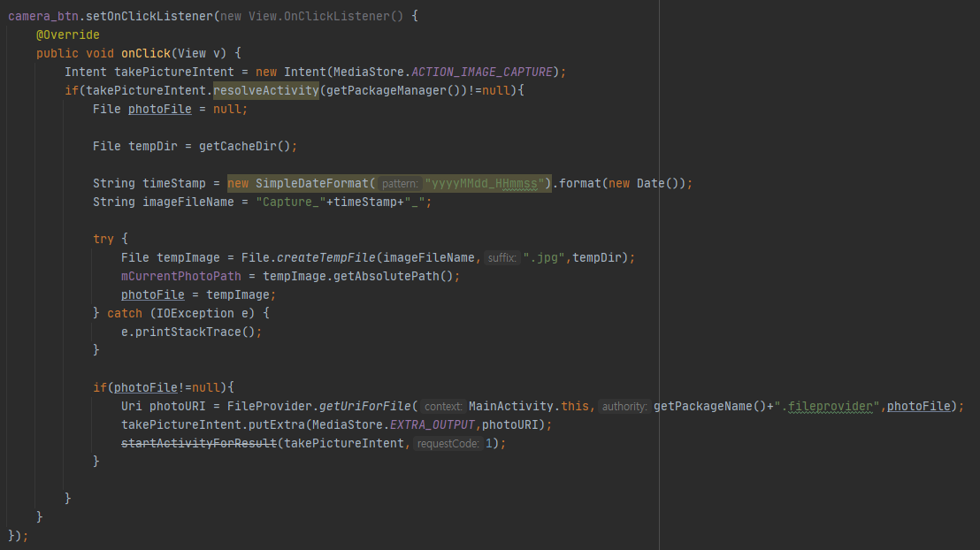This screenshot has height=550, width=980.
Task: Click the photoURI variable declaration
Action: click(x=178, y=406)
